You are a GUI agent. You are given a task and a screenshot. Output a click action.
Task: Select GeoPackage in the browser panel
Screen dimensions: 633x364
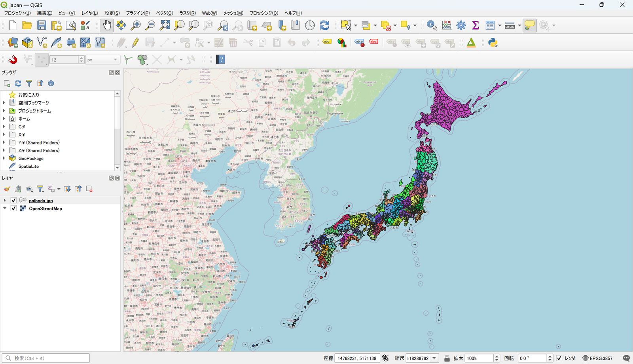[31, 158]
